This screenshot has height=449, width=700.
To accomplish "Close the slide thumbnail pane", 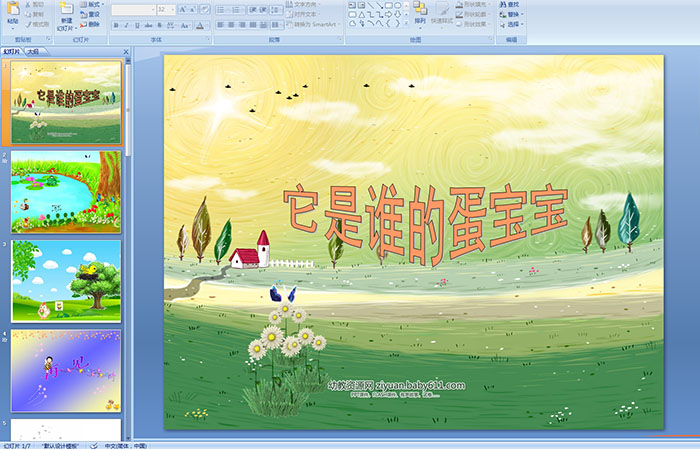I will coord(126,52).
